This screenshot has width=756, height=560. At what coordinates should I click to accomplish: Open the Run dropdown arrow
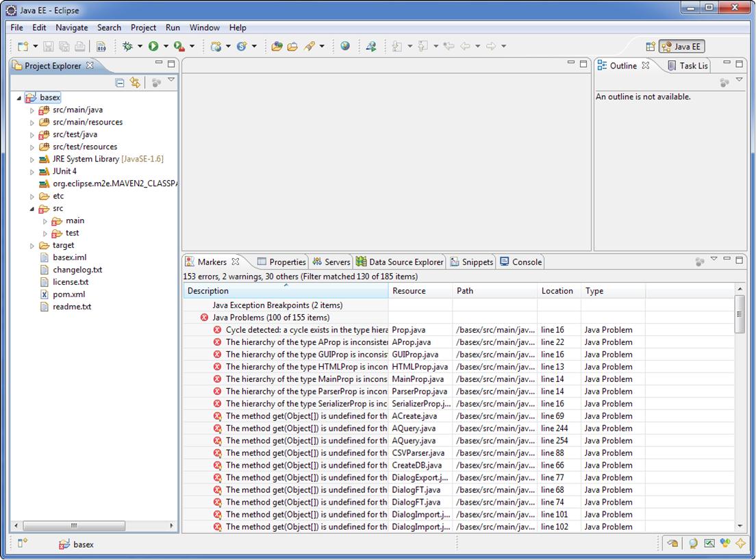(166, 47)
